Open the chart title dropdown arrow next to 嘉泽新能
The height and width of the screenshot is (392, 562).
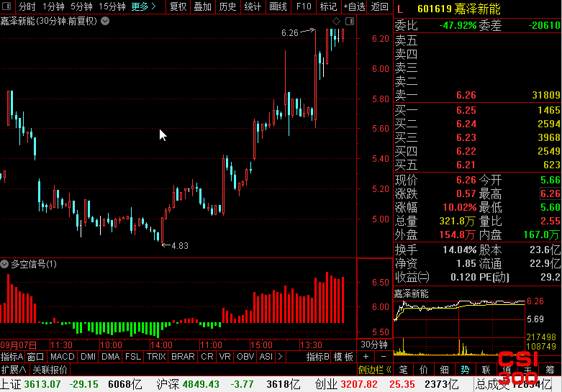105,21
